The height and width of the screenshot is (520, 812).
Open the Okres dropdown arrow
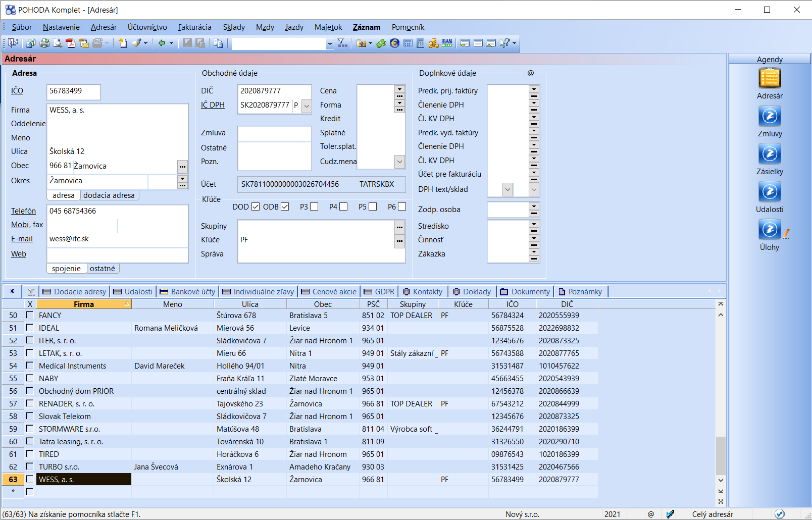tap(182, 178)
